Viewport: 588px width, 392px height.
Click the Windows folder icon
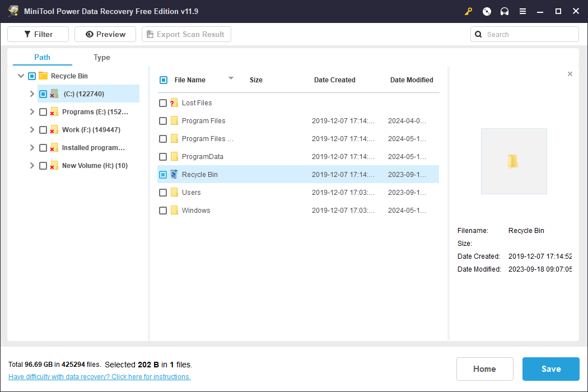coord(174,211)
